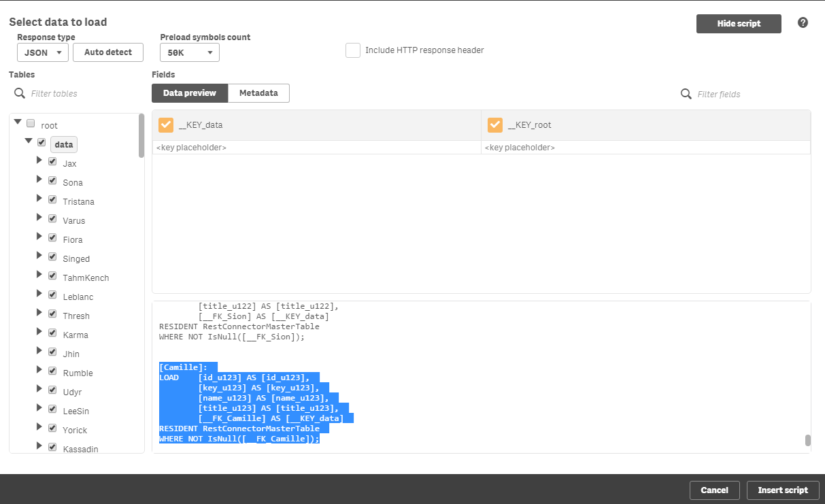Uncheck the Fiora table checkbox

pyautogui.click(x=52, y=238)
